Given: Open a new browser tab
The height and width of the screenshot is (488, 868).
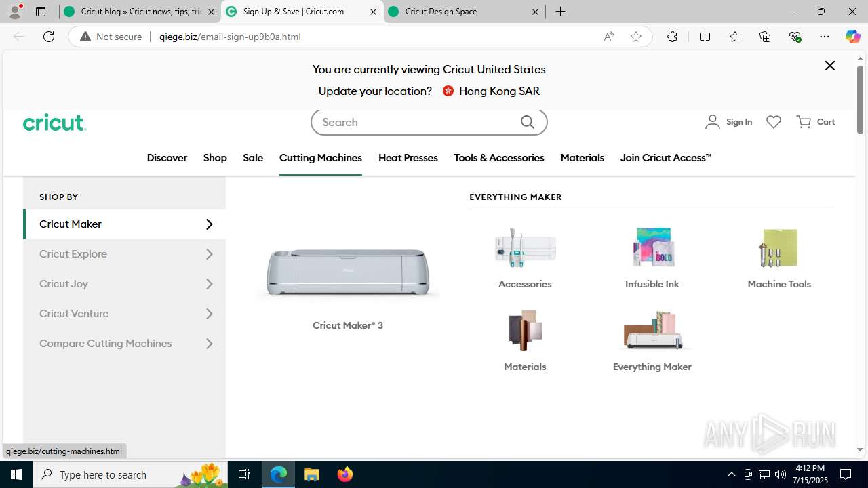Looking at the screenshot, I should pos(560,12).
